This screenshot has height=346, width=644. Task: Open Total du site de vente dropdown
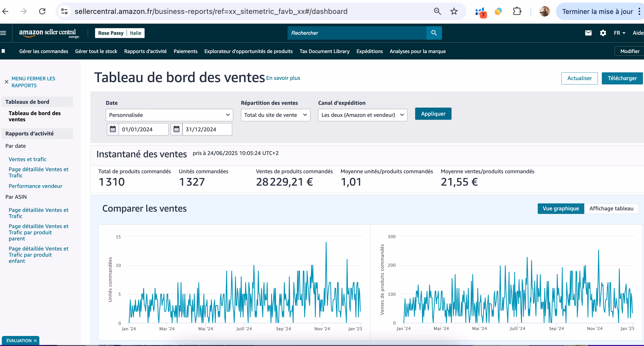[x=275, y=115]
